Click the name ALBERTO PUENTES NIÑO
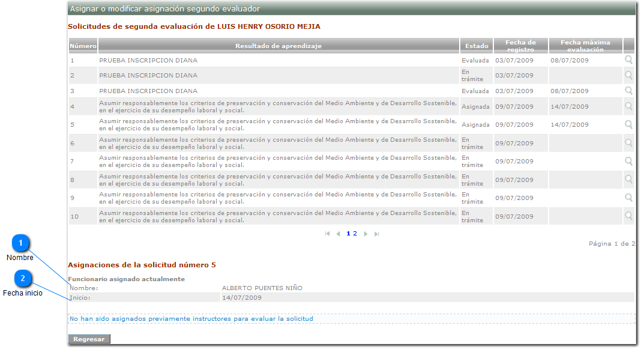644x352 pixels. pyautogui.click(x=262, y=288)
